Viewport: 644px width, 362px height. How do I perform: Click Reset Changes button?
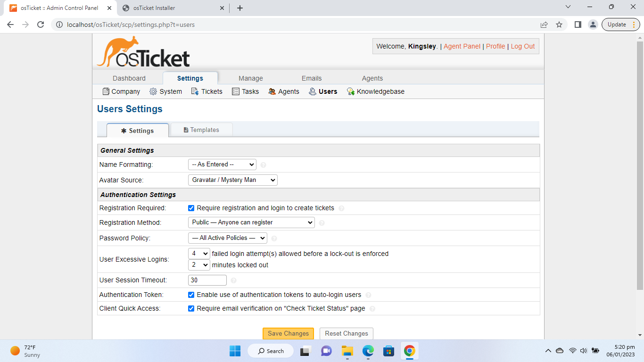click(347, 333)
